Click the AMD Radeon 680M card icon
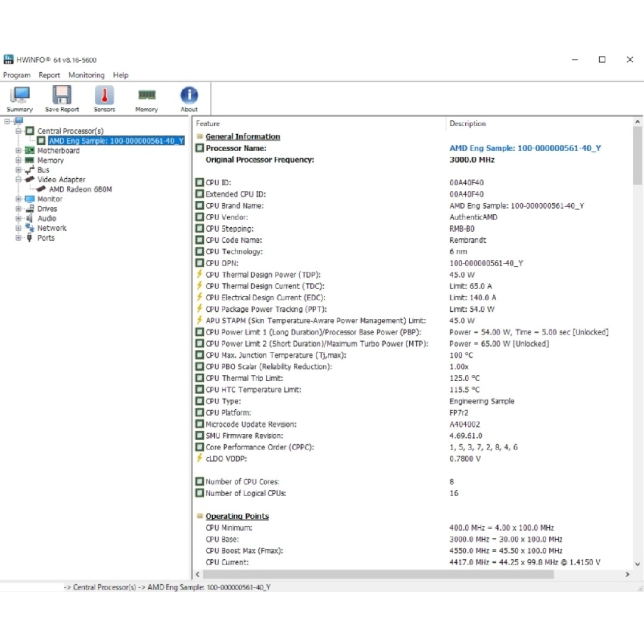644x644 pixels. [x=41, y=189]
